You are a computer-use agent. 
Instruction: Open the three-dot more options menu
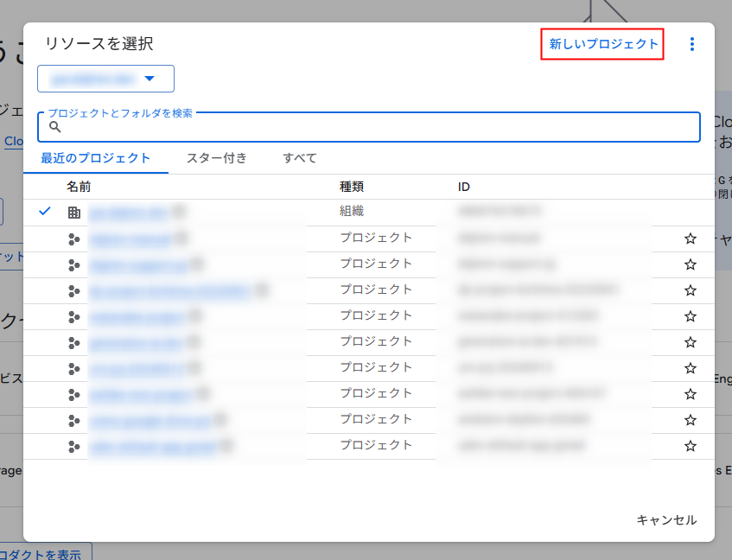(691, 44)
